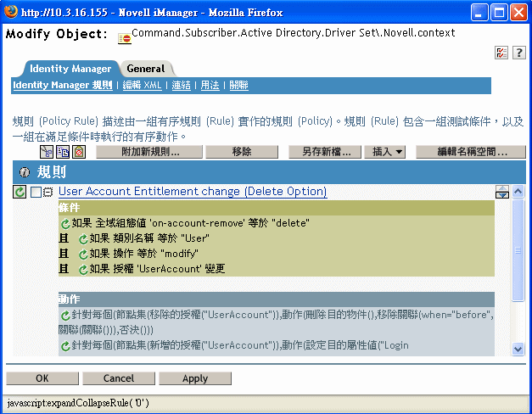Open the 用法 sub-tab

[x=210, y=85]
